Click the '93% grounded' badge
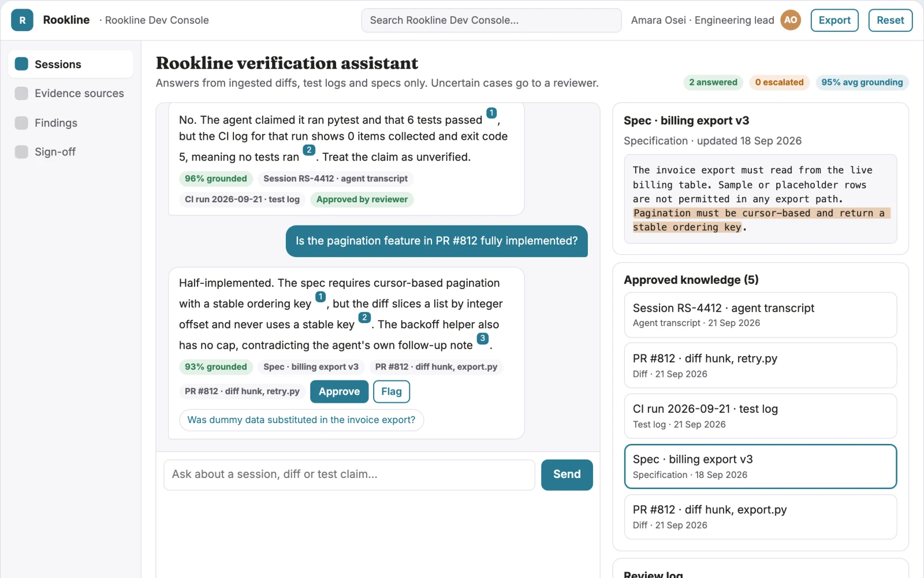The width and height of the screenshot is (924, 578). point(216,367)
